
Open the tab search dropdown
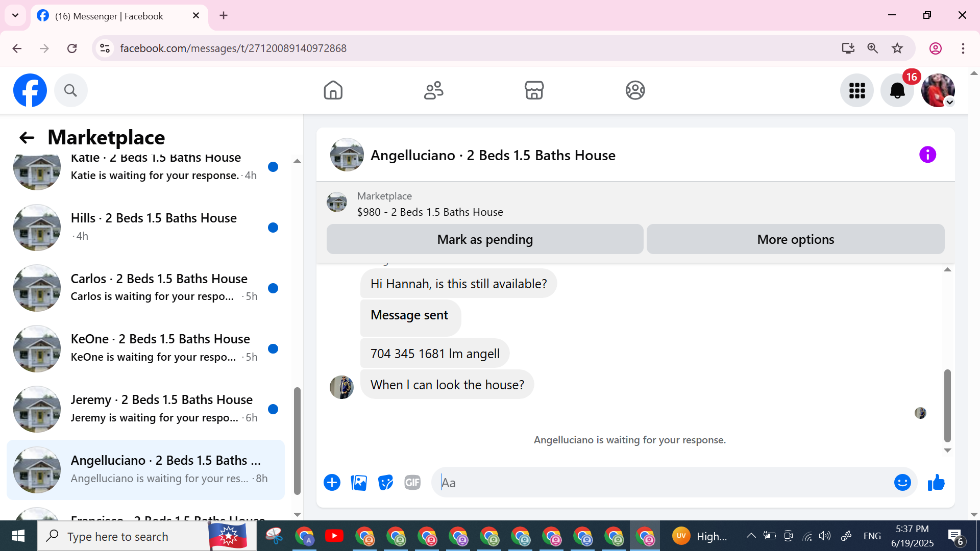[15, 15]
